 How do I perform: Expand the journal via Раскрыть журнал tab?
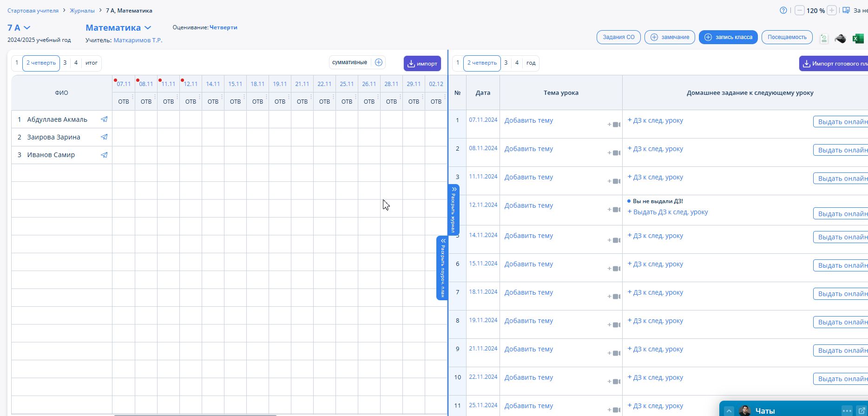pos(454,210)
